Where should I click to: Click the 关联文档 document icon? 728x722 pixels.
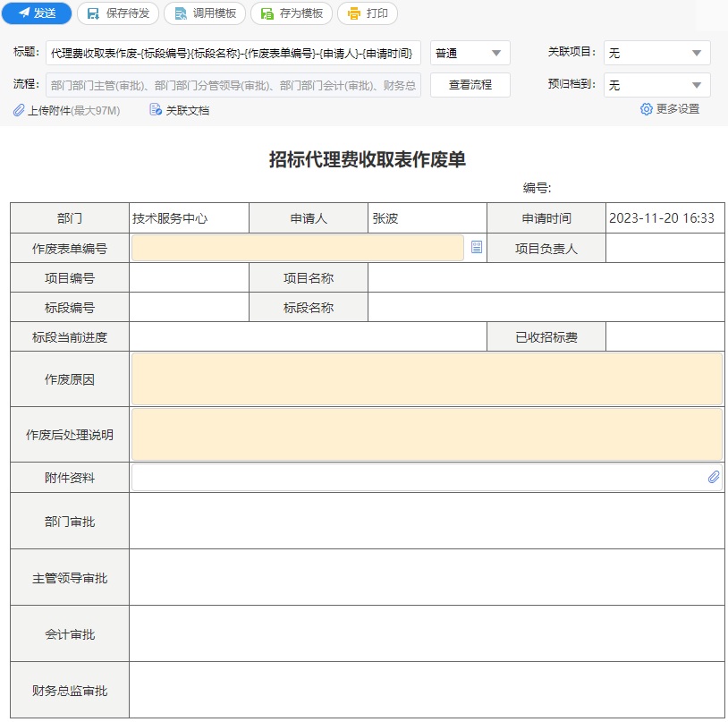pos(156,109)
